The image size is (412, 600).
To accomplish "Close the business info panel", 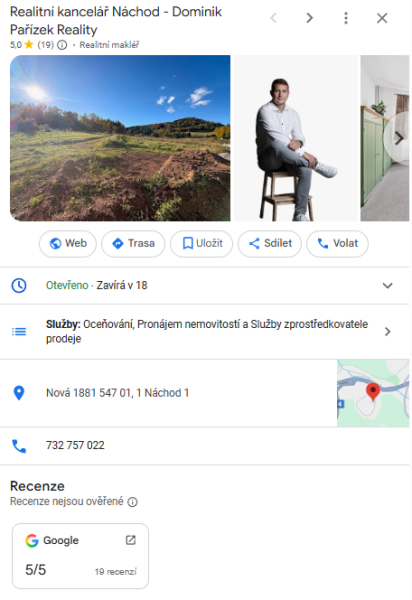I will (x=382, y=18).
